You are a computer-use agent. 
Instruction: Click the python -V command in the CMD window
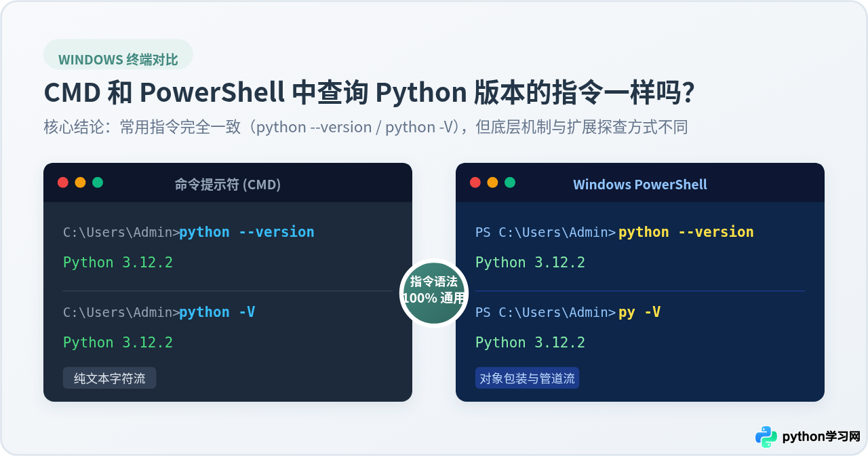click(x=217, y=312)
